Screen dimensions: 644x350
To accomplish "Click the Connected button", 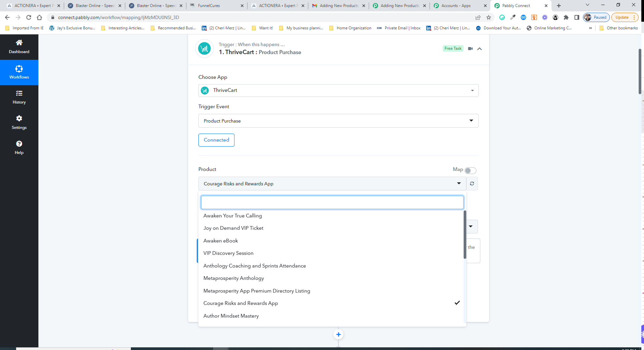I will (x=216, y=140).
